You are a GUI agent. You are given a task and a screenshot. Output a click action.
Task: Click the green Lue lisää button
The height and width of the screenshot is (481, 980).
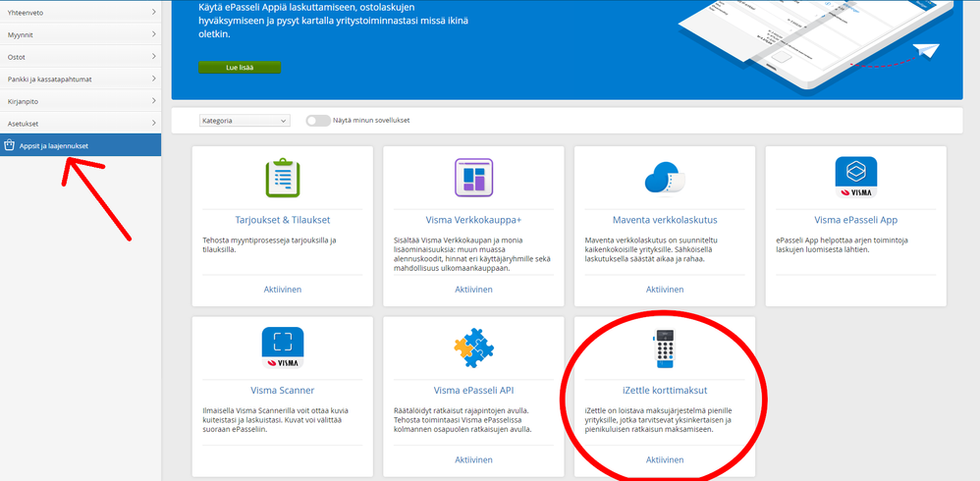[x=240, y=68]
